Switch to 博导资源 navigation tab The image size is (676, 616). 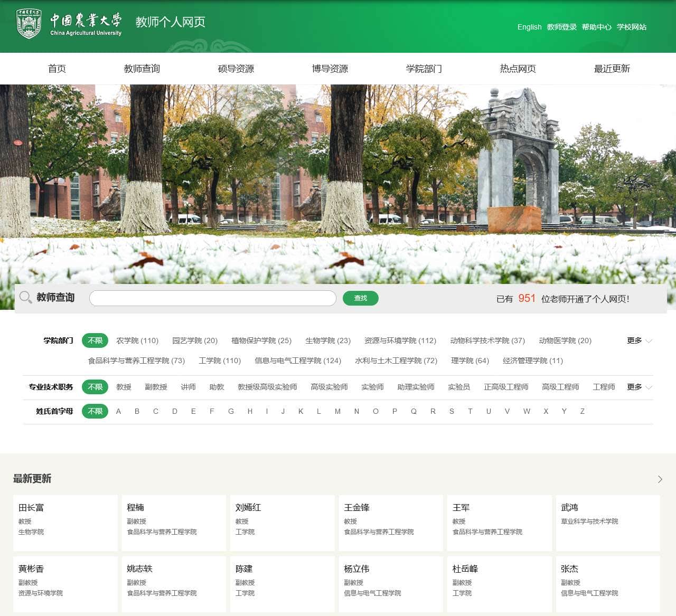[x=331, y=69]
